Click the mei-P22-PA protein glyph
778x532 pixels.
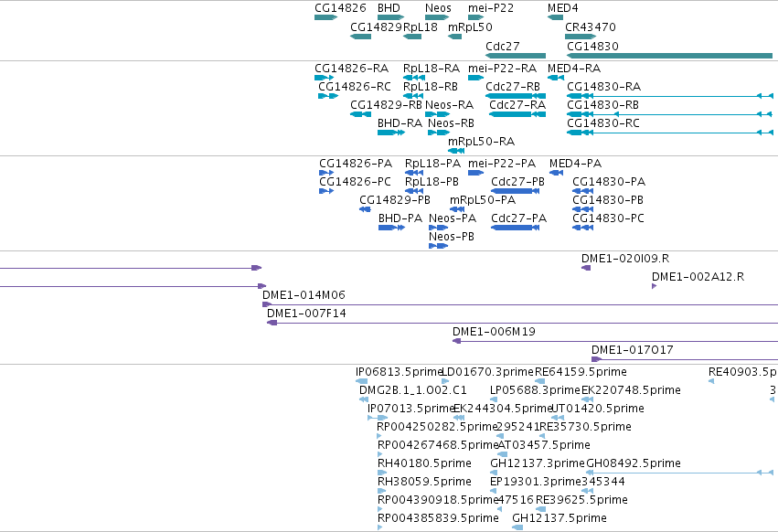point(475,173)
